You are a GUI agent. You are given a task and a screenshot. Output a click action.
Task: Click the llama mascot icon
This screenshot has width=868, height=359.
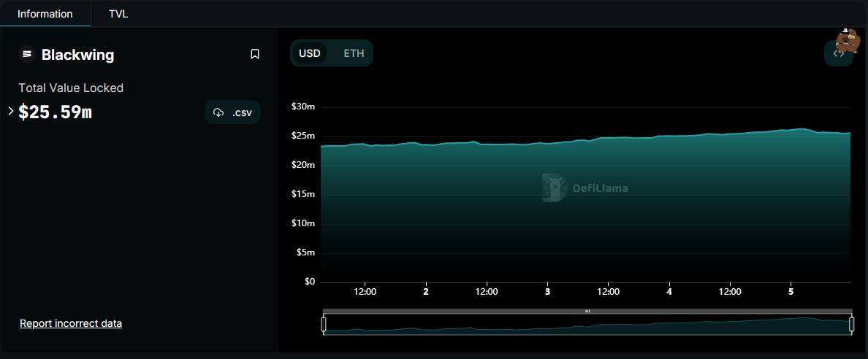848,40
